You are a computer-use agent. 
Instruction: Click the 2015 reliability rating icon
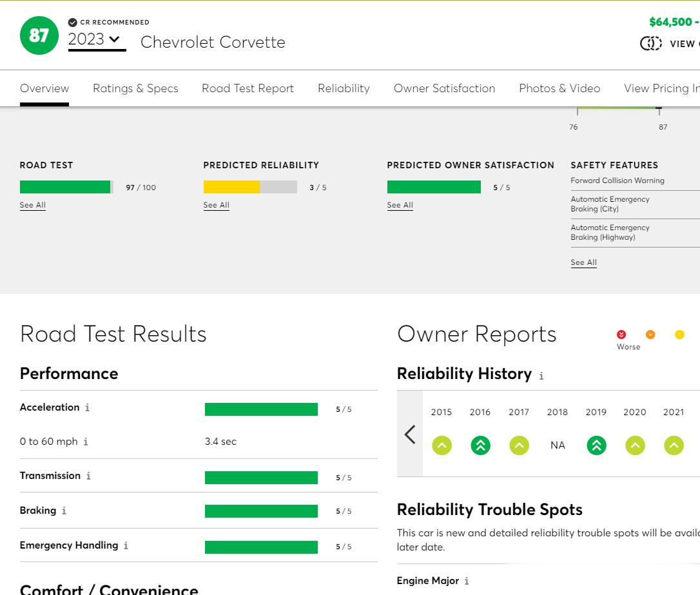pyautogui.click(x=442, y=445)
